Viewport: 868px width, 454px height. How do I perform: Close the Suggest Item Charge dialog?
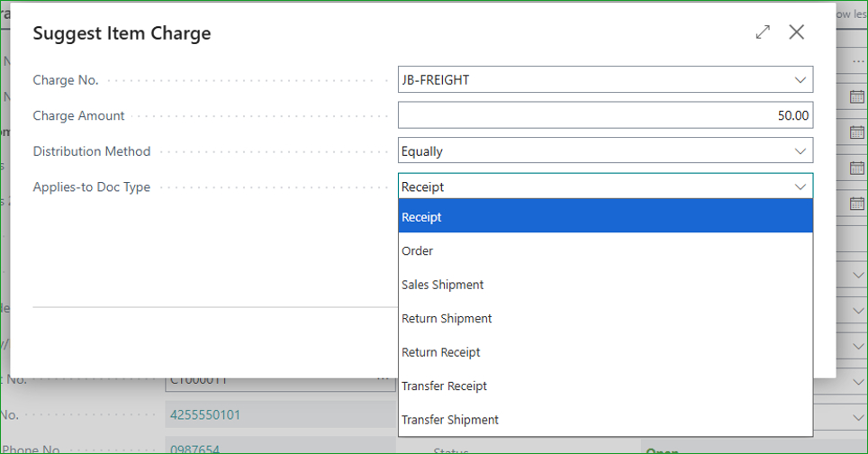click(x=797, y=32)
